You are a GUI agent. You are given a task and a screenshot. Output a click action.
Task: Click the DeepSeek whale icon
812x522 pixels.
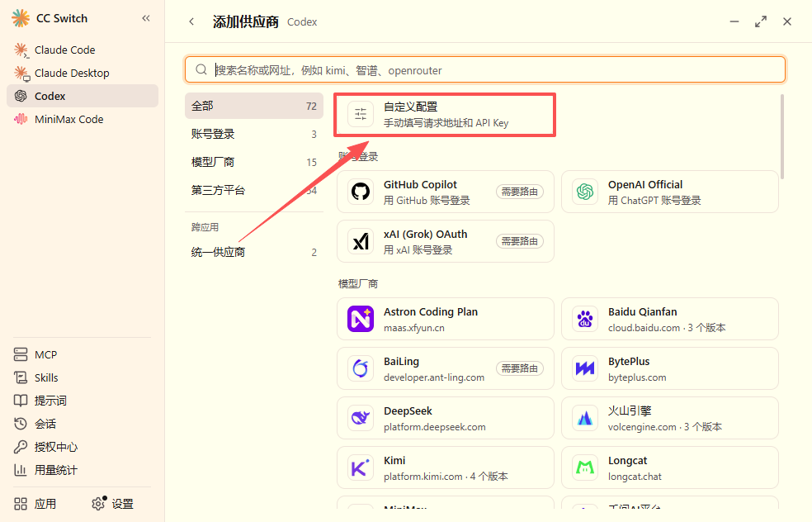361,418
